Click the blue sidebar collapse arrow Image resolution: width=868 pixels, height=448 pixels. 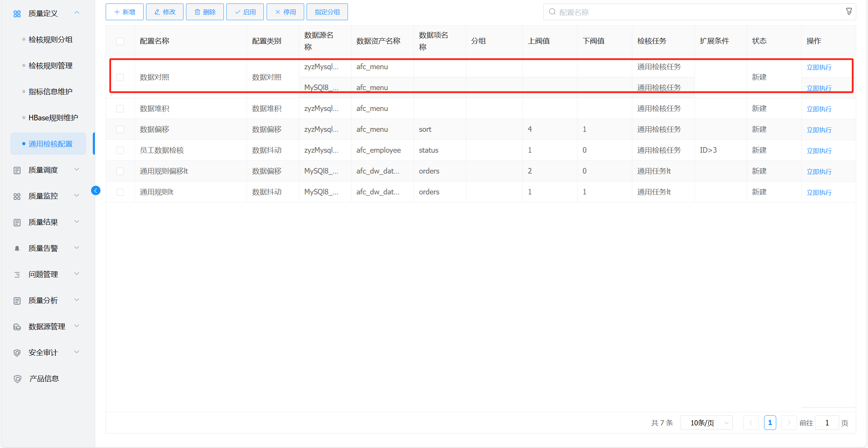click(96, 191)
